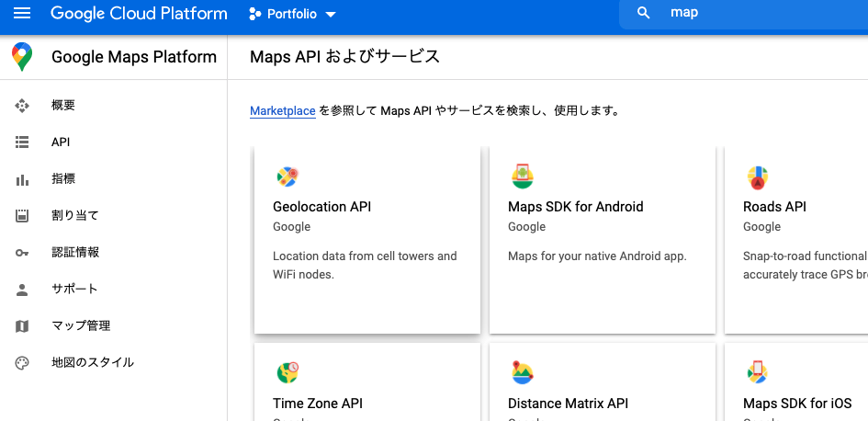Open the Marketplace link
Viewport: 868px width, 421px height.
282,111
